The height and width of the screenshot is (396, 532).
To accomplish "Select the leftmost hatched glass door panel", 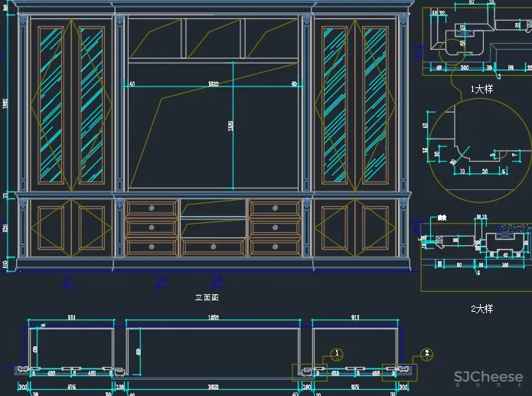I will pyautogui.click(x=51, y=106).
